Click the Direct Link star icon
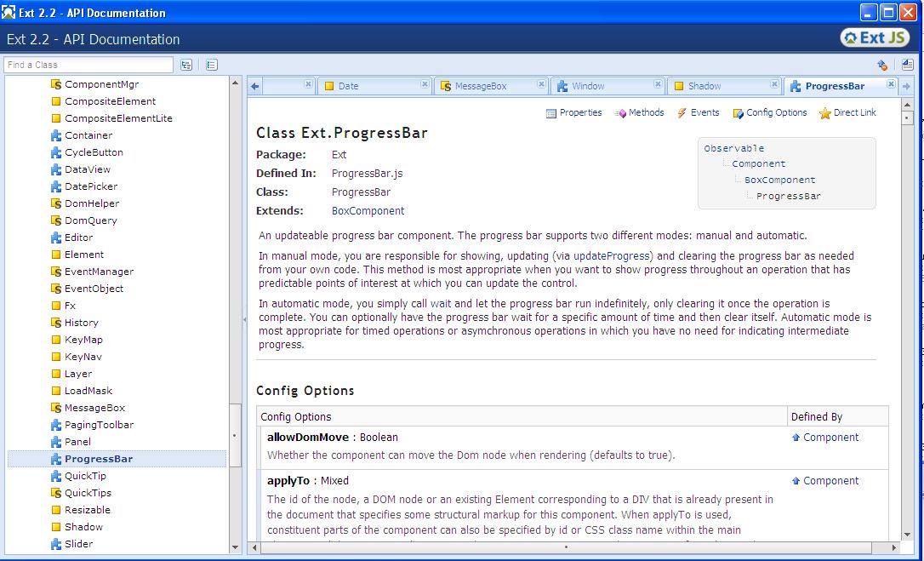The image size is (924, 561). 825,113
